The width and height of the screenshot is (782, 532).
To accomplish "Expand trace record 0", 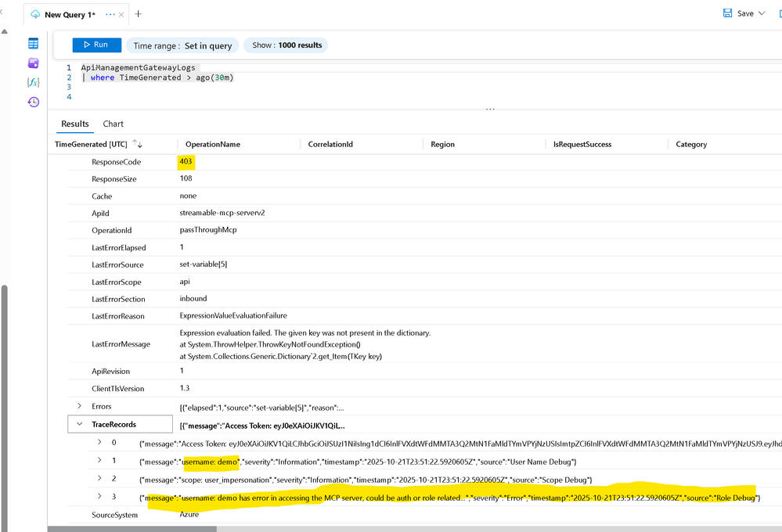I will (x=99, y=442).
